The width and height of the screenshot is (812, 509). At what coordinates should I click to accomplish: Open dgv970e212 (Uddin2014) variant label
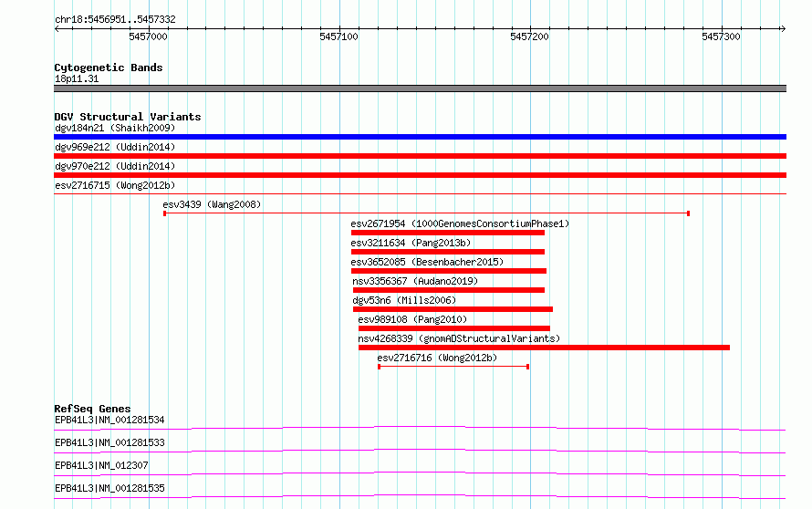[115, 166]
